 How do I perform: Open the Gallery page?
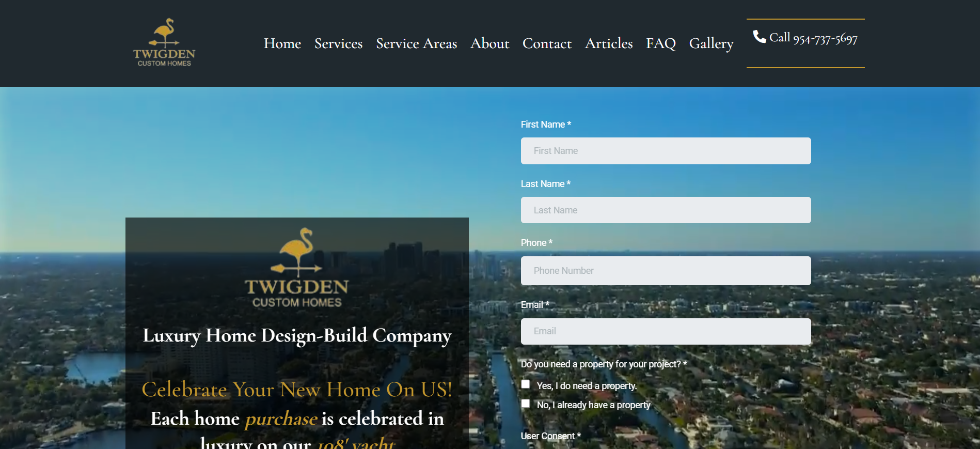coord(712,44)
